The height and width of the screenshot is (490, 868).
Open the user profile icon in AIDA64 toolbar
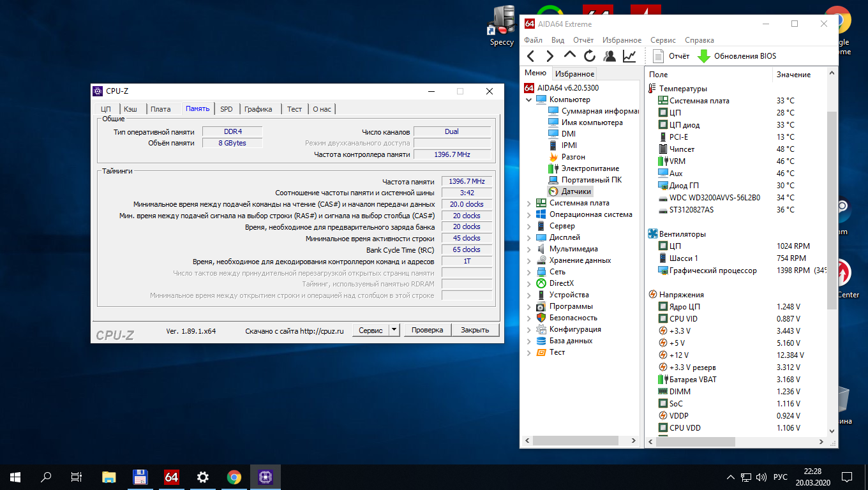coord(610,56)
